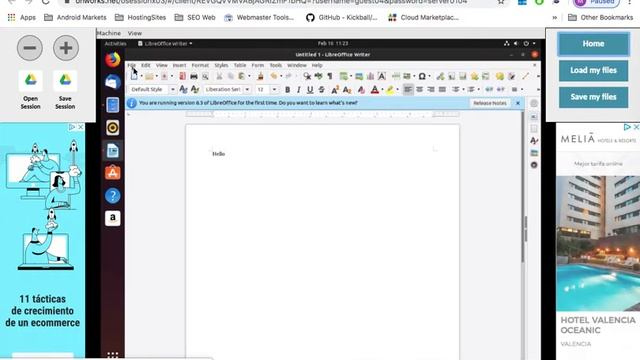640x360 pixels.
Task: Click the Clone Formatting paintbrush icon
Action: (x=260, y=76)
